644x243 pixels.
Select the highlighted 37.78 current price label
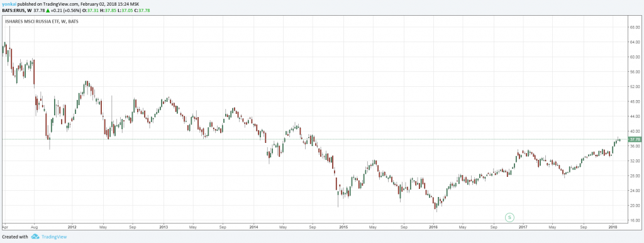[x=635, y=139]
